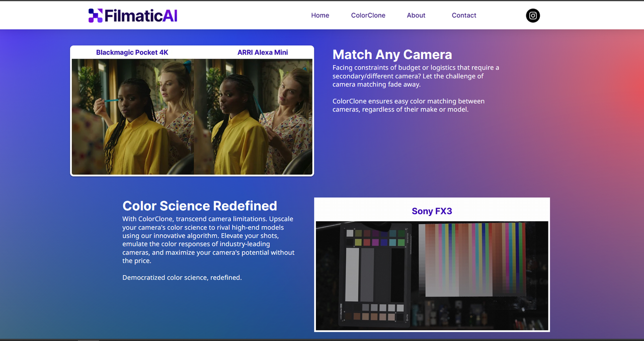
Task: Select the ARRI Alexa Mini comparison image
Action: coord(253,117)
